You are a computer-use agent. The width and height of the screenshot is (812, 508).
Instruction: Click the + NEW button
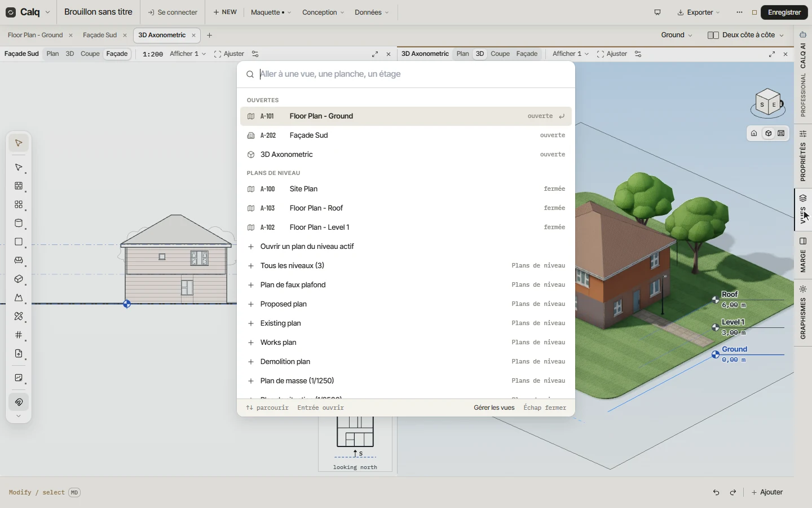225,12
